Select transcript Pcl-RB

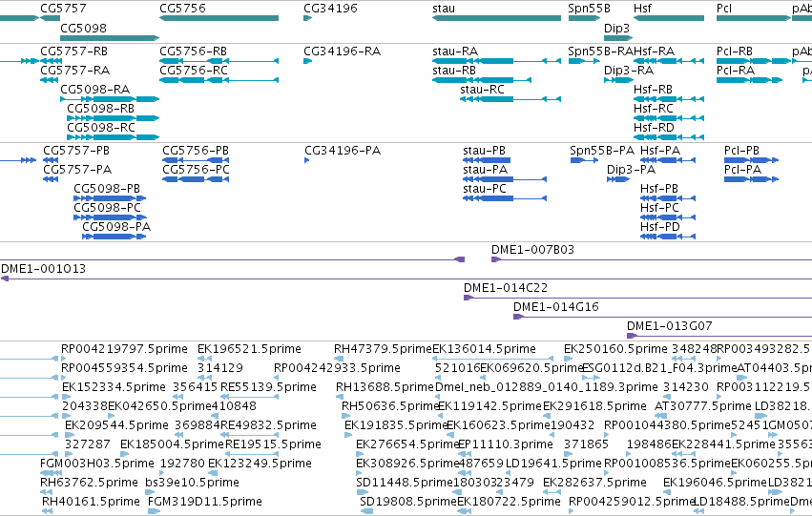(735, 52)
